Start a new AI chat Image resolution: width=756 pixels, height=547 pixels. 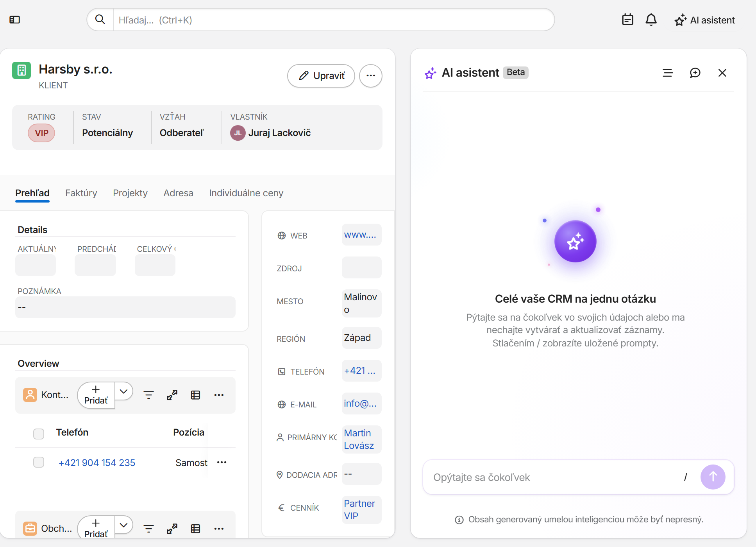pyautogui.click(x=695, y=73)
